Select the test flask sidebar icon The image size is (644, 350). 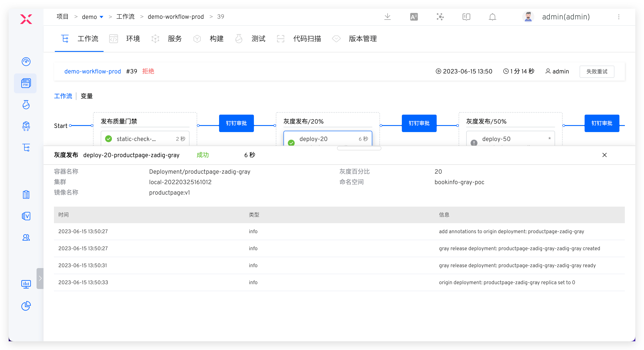pyautogui.click(x=26, y=105)
